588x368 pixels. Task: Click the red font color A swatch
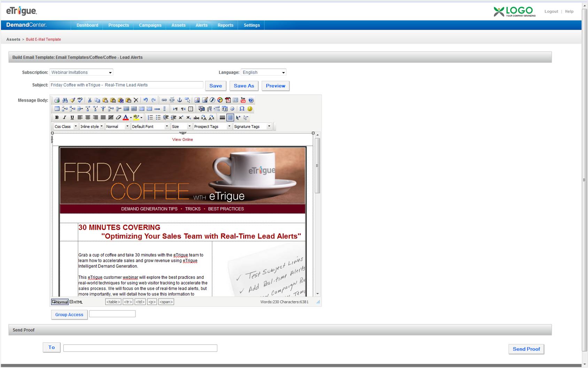point(126,118)
